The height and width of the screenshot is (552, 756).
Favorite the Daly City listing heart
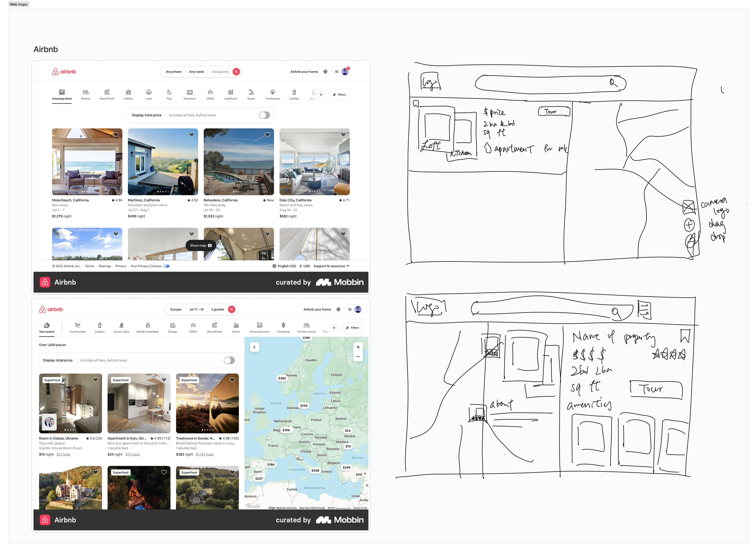pos(343,135)
